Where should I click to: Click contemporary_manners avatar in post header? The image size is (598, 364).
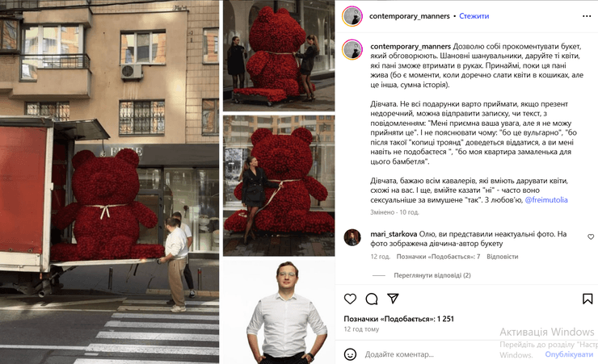[x=352, y=16]
